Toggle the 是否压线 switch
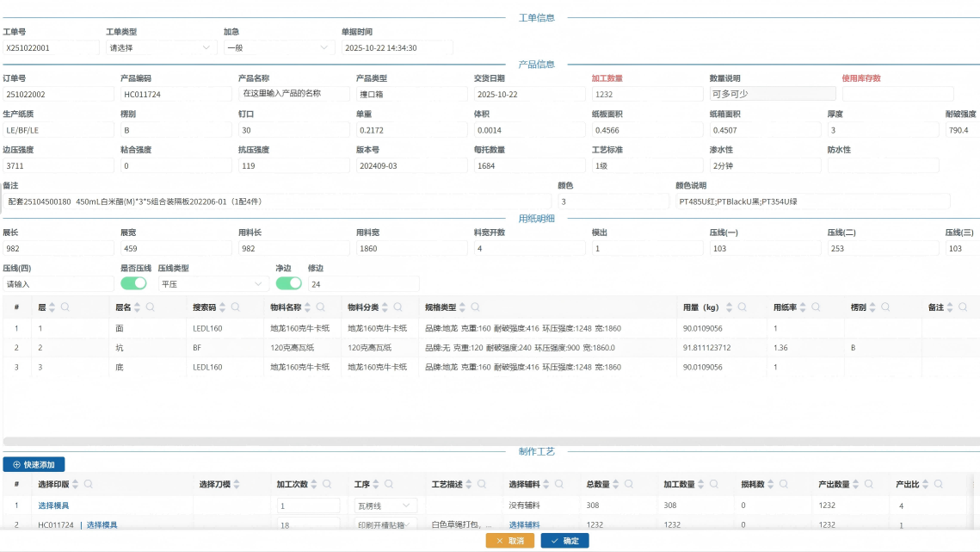The width and height of the screenshot is (980, 552). (x=133, y=283)
